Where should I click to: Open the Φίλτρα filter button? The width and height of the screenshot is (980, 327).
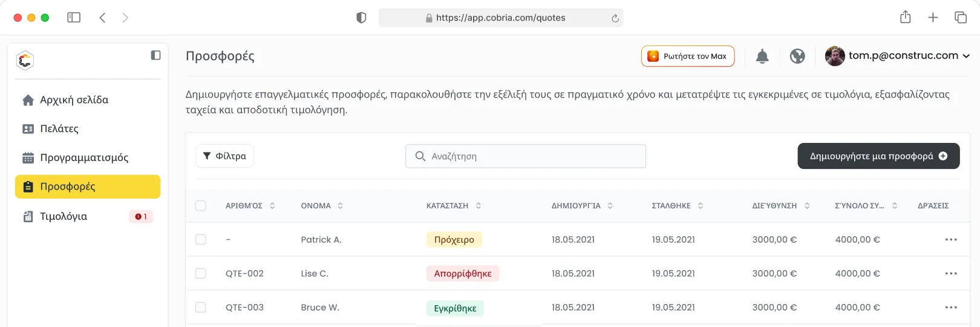click(x=224, y=156)
